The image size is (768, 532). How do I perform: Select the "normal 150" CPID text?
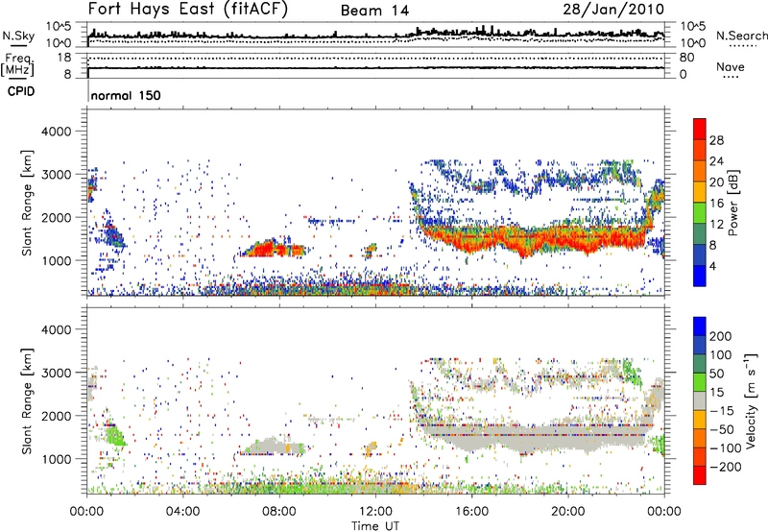126,95
